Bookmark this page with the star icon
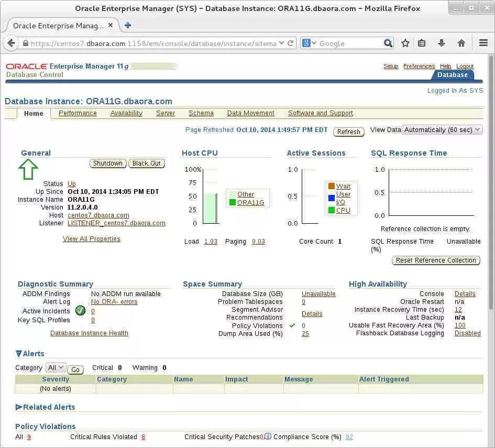The width and height of the screenshot is (495, 448). pos(405,43)
